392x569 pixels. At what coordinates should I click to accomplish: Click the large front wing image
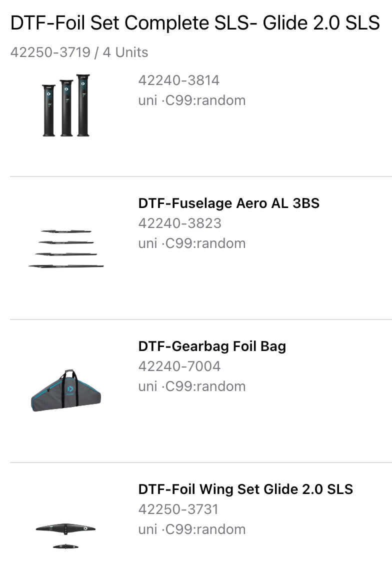tap(65, 528)
